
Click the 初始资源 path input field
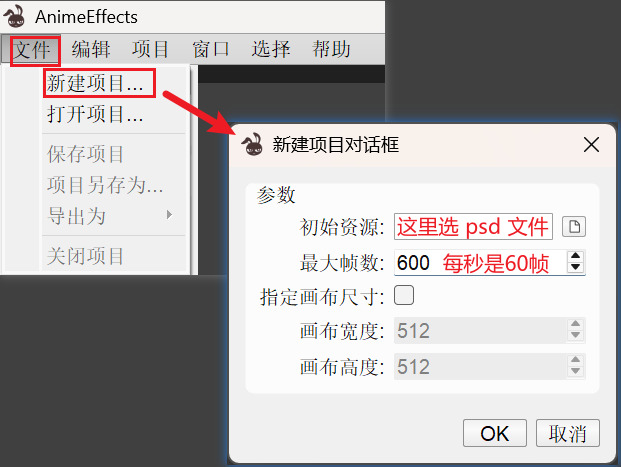(x=473, y=227)
